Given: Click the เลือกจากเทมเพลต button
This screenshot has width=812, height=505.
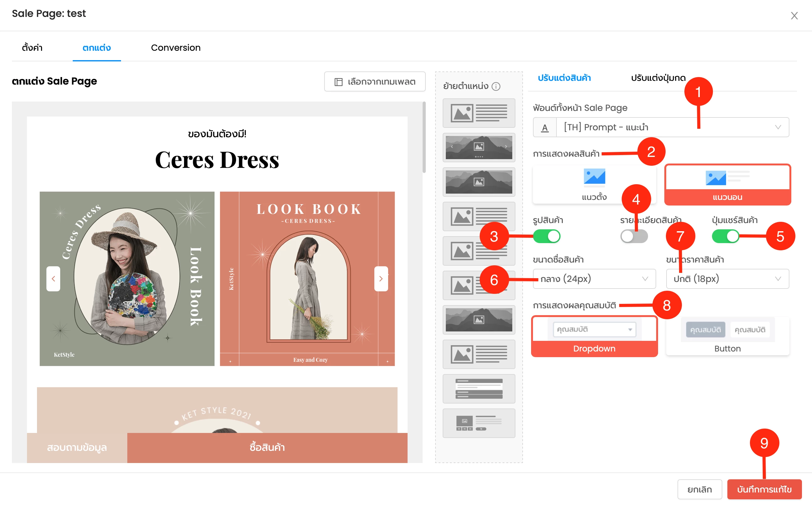Looking at the screenshot, I should 375,81.
